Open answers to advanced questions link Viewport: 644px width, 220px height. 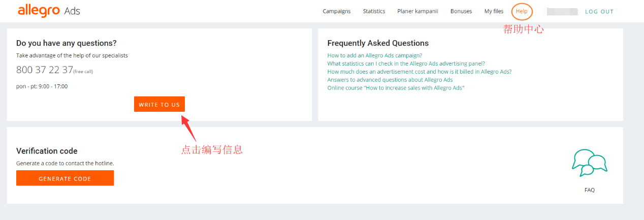pyautogui.click(x=390, y=80)
